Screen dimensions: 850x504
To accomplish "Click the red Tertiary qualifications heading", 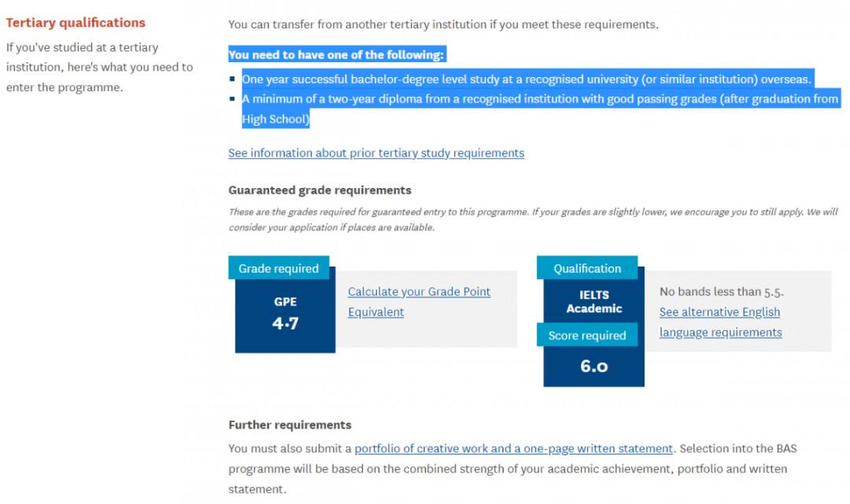I will (x=76, y=23).
